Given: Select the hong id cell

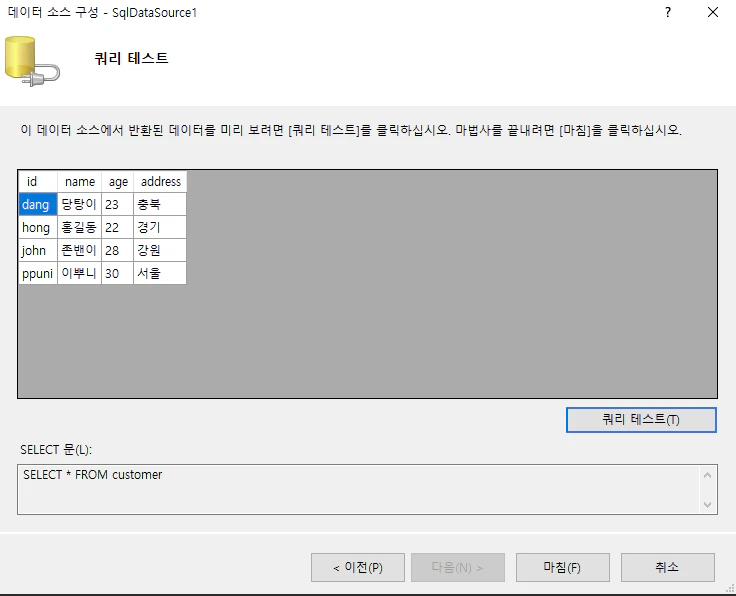Looking at the screenshot, I should pyautogui.click(x=38, y=227).
